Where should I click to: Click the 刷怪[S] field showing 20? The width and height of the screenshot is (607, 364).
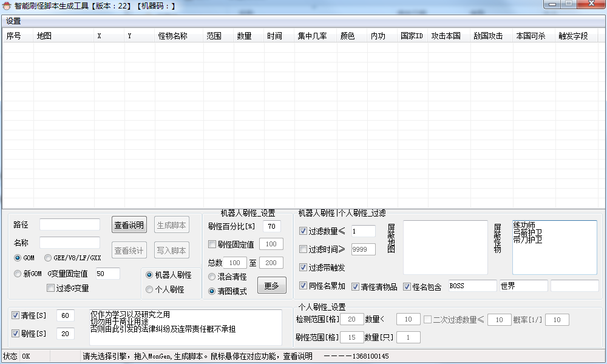(x=66, y=334)
